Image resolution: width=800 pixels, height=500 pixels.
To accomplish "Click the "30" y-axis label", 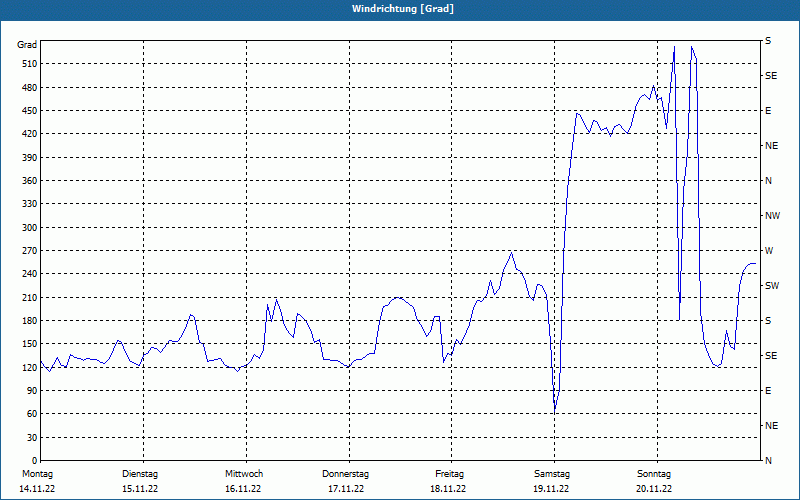I will (32, 438).
